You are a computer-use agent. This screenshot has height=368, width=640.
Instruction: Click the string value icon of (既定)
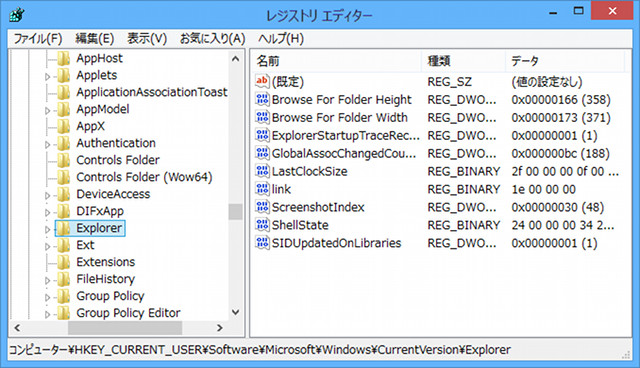(262, 81)
